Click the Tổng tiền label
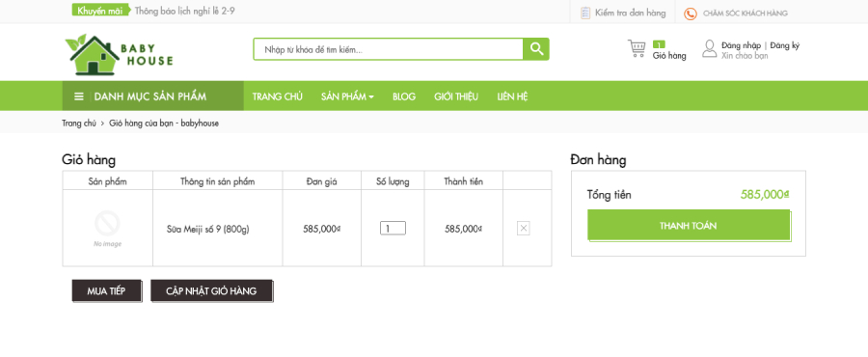Screen dimensions: 868x357 pyautogui.click(x=609, y=195)
